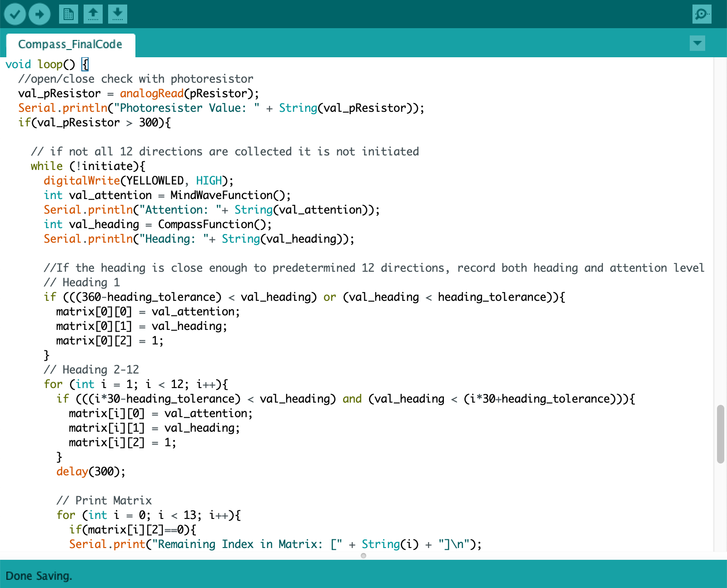Click the 'delay(300);' statement
Screen dimensions: 727x588
coord(91,472)
